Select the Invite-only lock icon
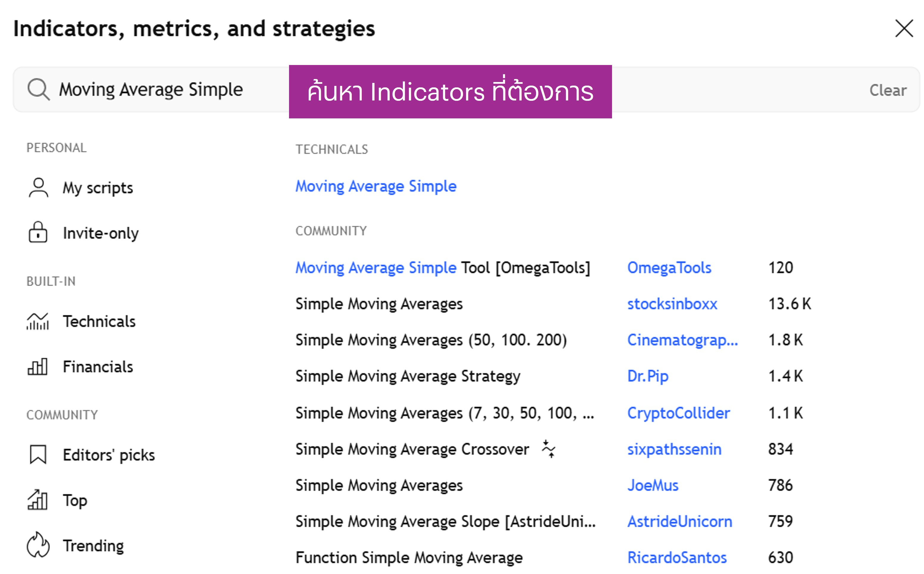Screen dimensions: 924x574 [38, 232]
